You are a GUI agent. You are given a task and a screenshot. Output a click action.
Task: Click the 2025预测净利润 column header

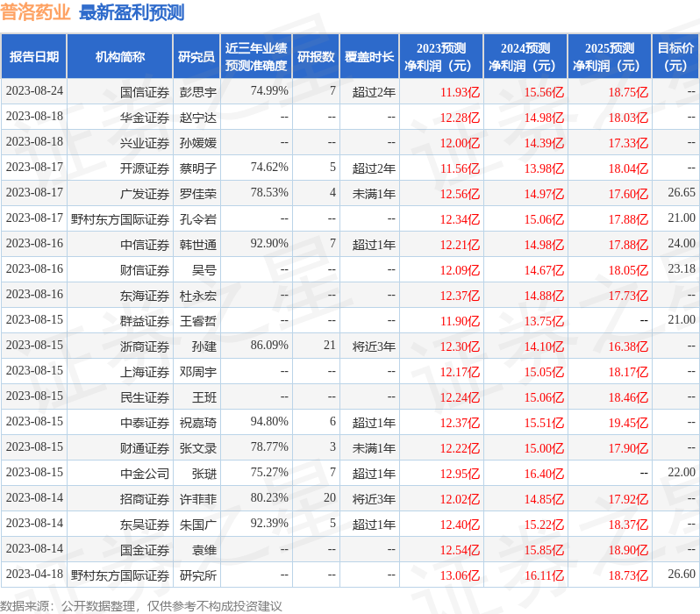tap(610, 57)
